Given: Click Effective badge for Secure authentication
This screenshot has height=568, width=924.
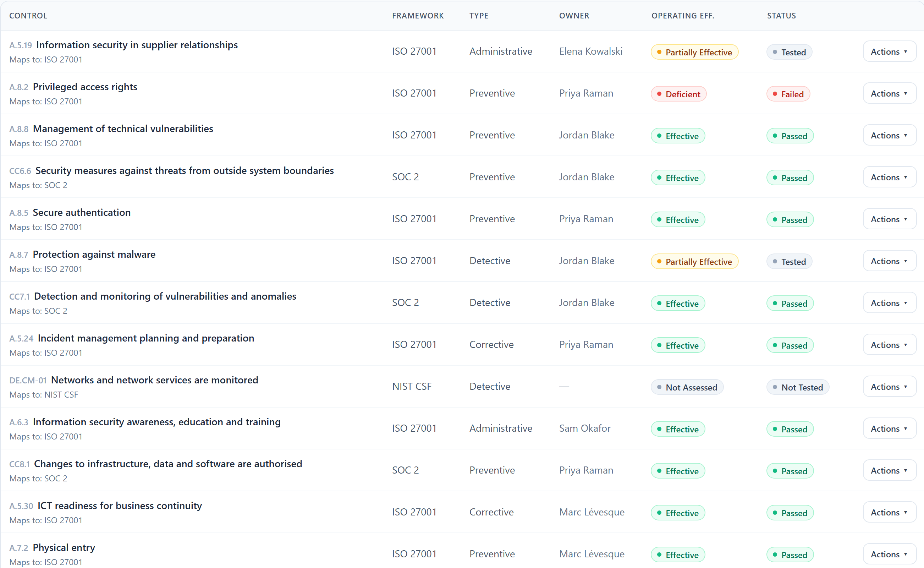Looking at the screenshot, I should [678, 220].
